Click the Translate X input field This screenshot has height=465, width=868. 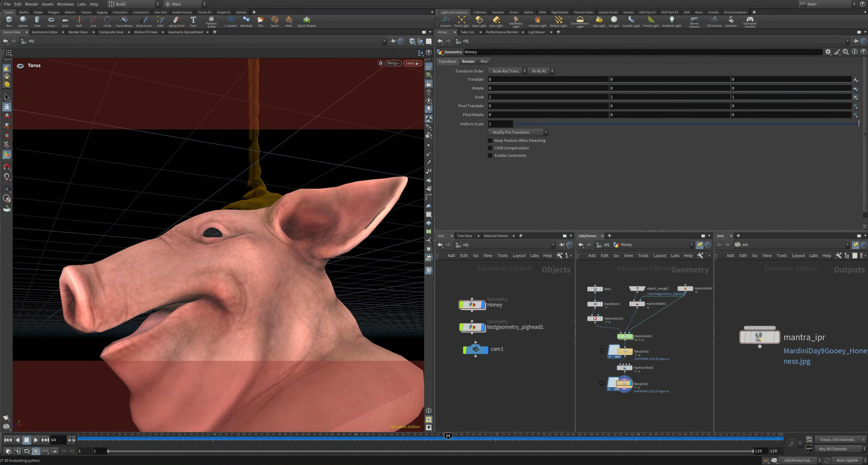tap(548, 80)
